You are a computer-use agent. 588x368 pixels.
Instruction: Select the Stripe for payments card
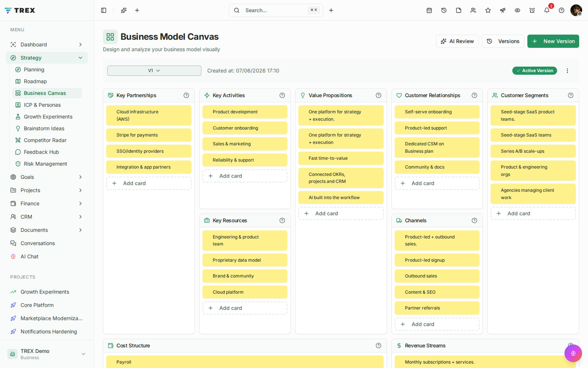149,135
